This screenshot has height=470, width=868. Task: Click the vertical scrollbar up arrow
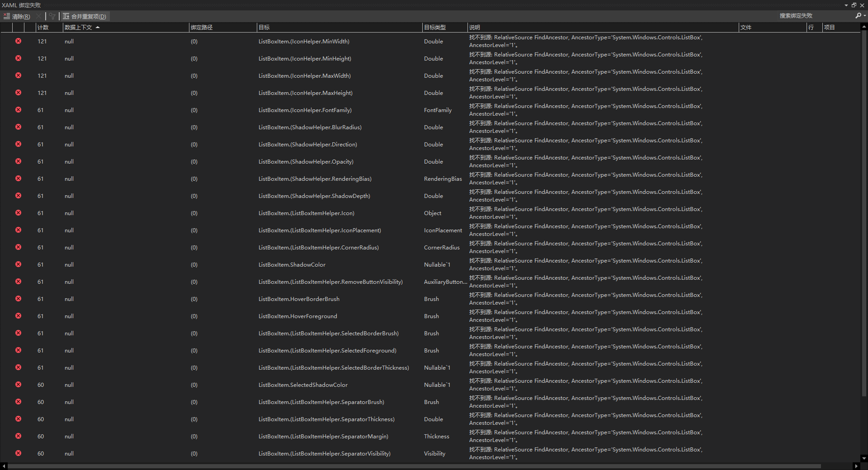865,26
